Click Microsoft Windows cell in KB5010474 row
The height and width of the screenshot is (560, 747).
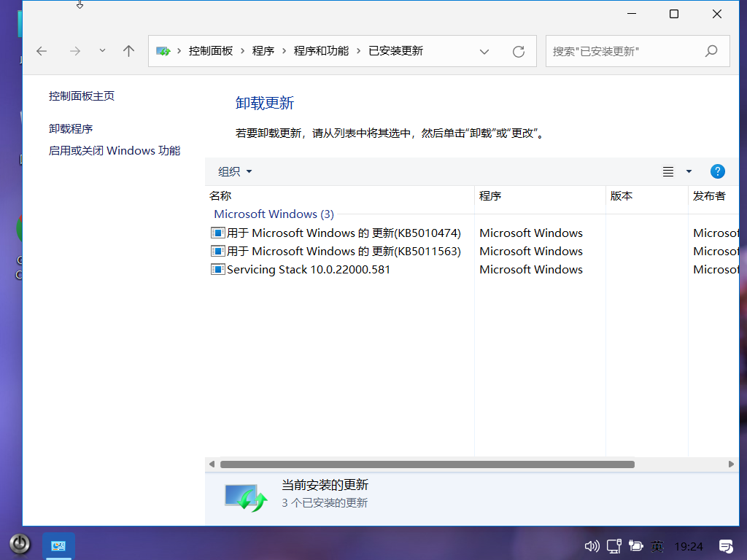coord(531,233)
